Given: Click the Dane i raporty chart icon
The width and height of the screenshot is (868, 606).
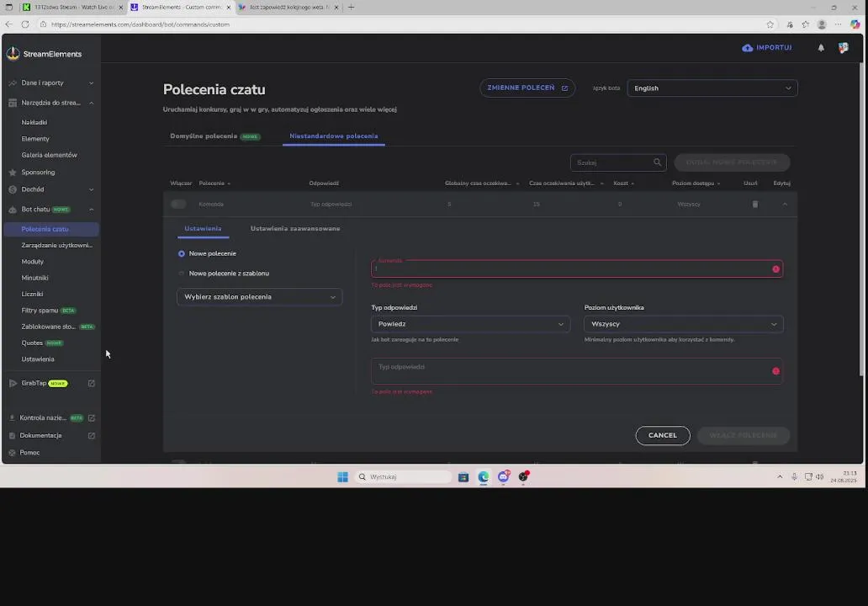Looking at the screenshot, I should (x=12, y=83).
